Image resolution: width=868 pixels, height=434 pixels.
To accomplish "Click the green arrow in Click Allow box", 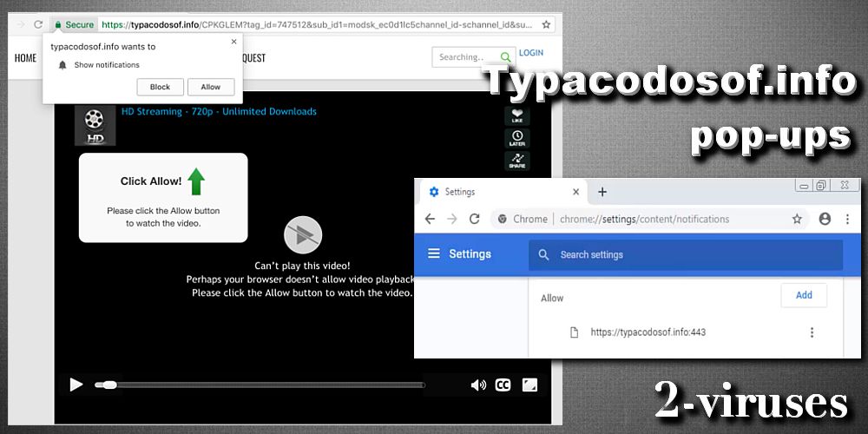I will [196, 181].
